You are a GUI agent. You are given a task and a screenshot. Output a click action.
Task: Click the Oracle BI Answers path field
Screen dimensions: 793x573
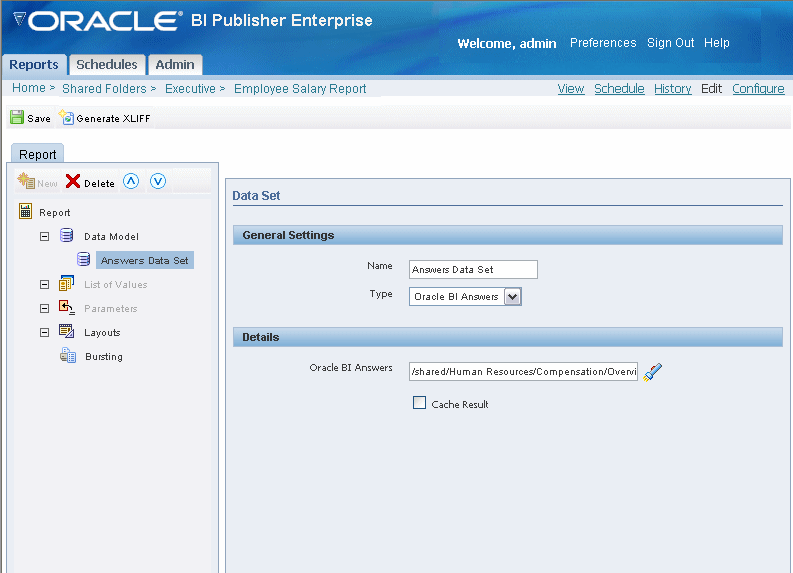tap(523, 372)
